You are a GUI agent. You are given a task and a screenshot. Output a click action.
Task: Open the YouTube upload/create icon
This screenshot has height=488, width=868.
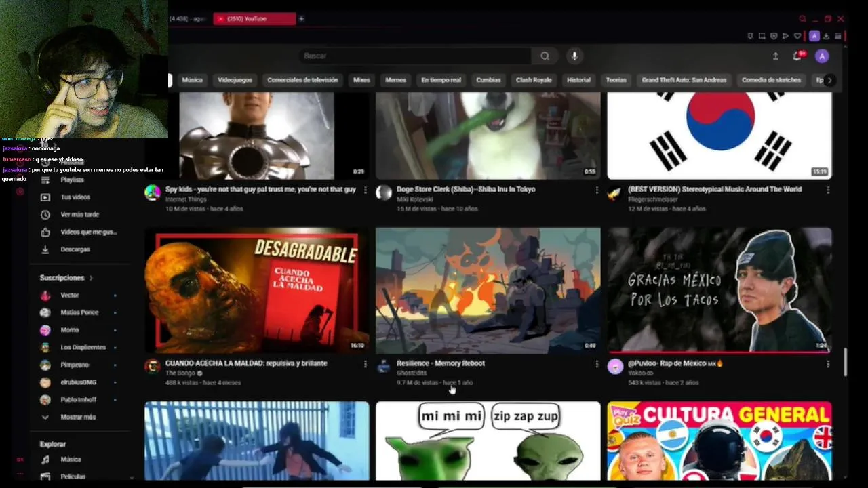[x=776, y=56]
